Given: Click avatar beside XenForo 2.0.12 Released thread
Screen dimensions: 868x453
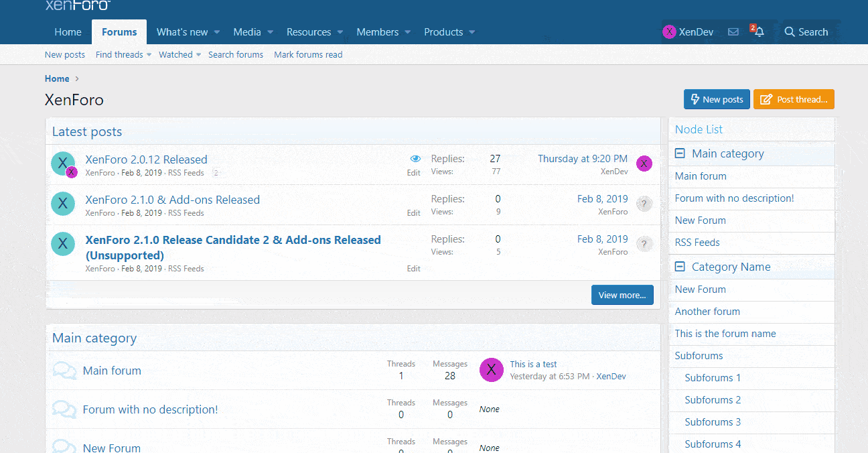Looking at the screenshot, I should [x=63, y=163].
